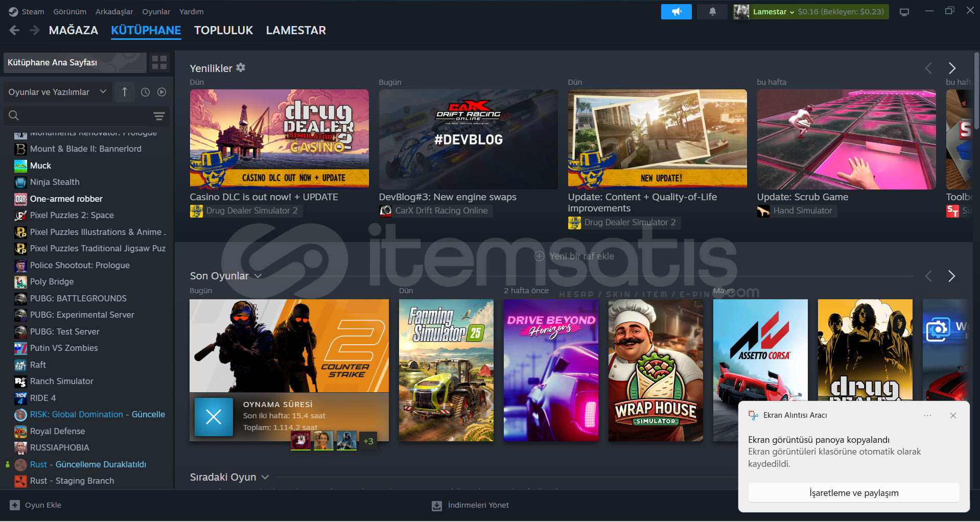Click Kütüphane Ana Sayfası button

(75, 62)
